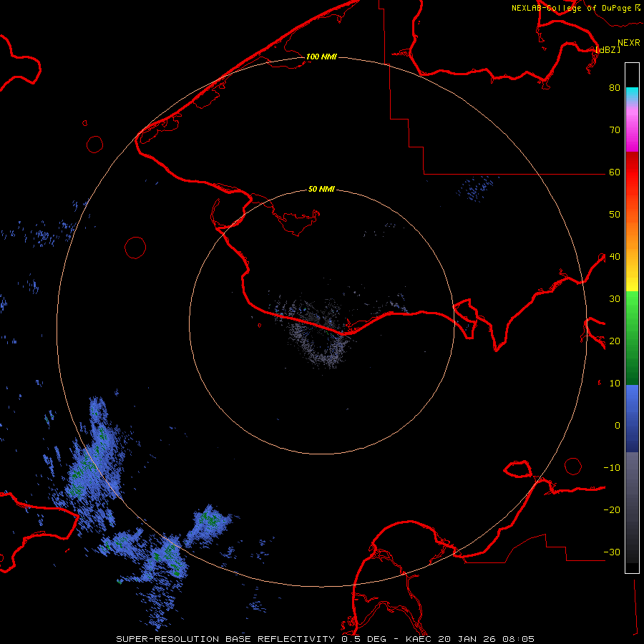Viewport: 644px width, 644px height.
Task: Click the 60 value on the color scale
Action: click(615, 172)
